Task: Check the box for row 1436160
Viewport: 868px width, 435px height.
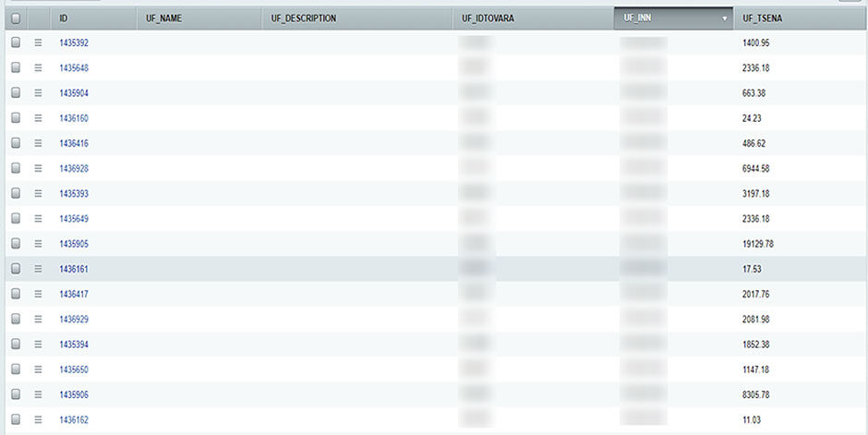Action: pos(16,117)
